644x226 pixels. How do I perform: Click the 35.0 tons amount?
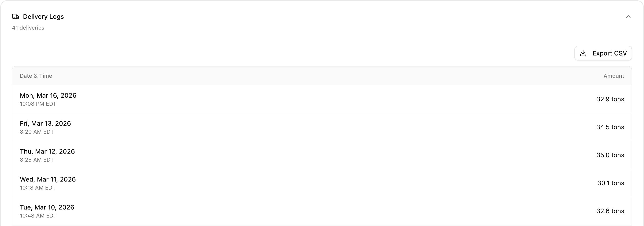pos(610,155)
